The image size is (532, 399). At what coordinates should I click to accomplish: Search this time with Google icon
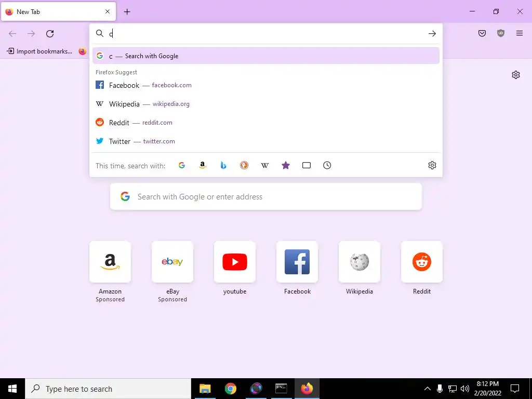(x=182, y=165)
